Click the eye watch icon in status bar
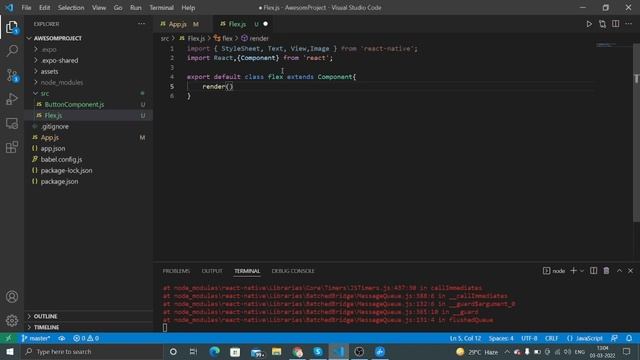 (x=62, y=338)
